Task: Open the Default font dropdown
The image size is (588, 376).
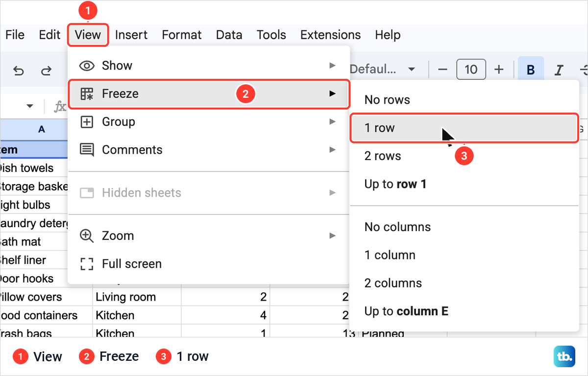Action: [x=382, y=70]
